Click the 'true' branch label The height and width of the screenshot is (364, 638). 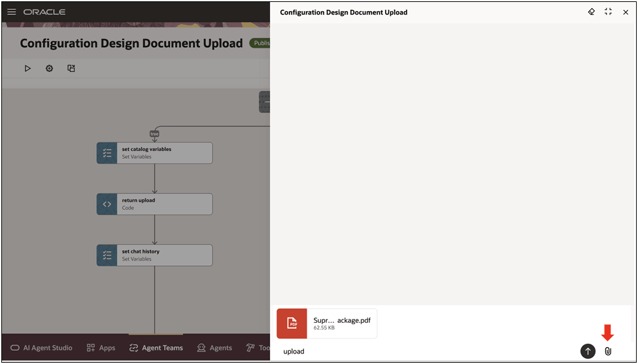pos(155,134)
